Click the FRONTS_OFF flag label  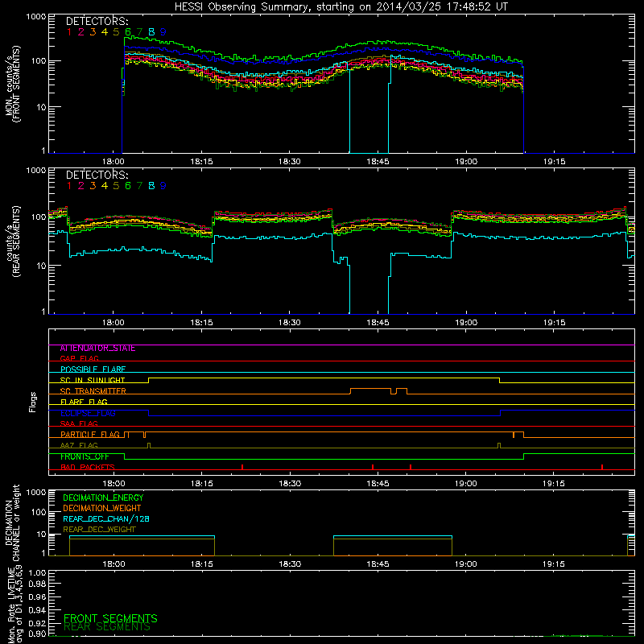click(85, 456)
